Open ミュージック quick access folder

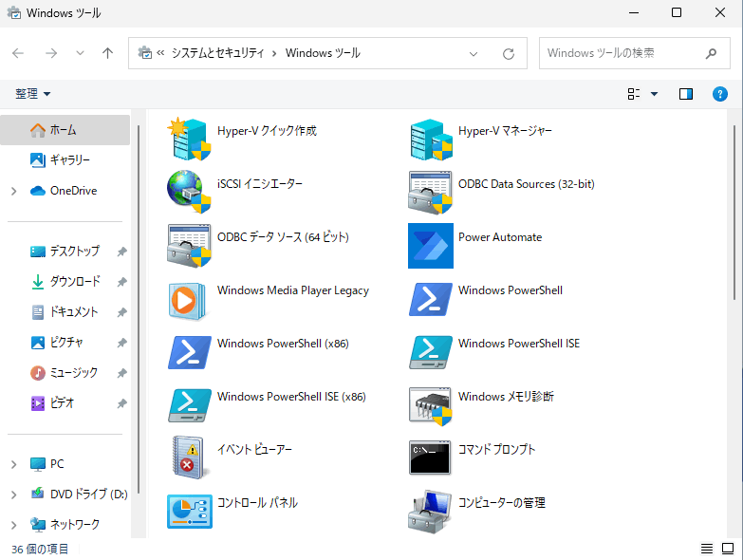(x=65, y=373)
